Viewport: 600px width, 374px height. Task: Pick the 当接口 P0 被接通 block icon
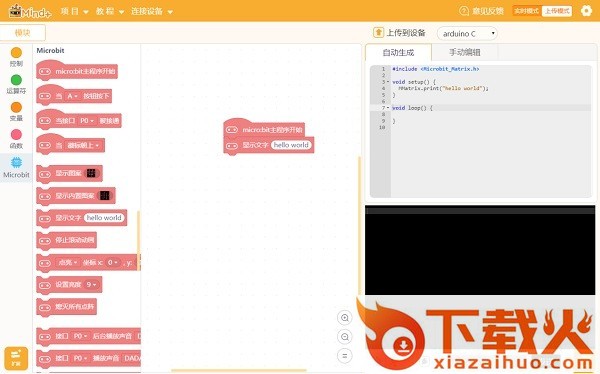pos(45,121)
